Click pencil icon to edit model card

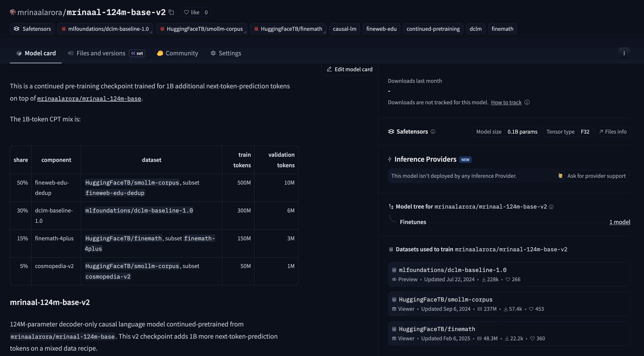click(x=329, y=69)
